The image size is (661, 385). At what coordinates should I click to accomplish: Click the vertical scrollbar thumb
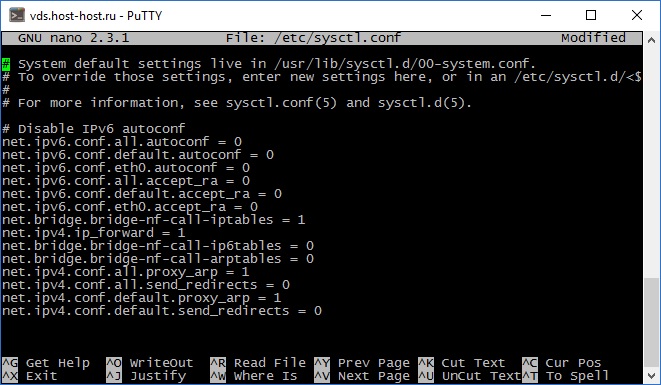point(651,323)
